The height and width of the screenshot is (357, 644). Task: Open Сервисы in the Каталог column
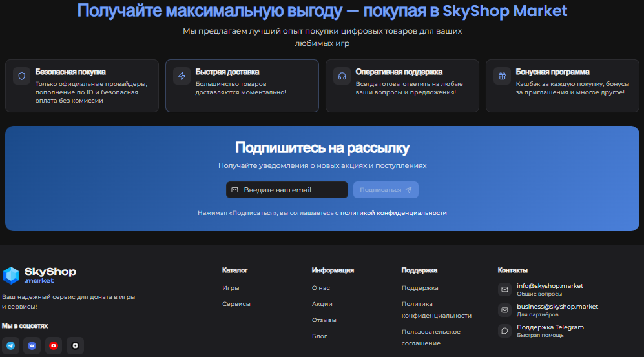point(236,304)
